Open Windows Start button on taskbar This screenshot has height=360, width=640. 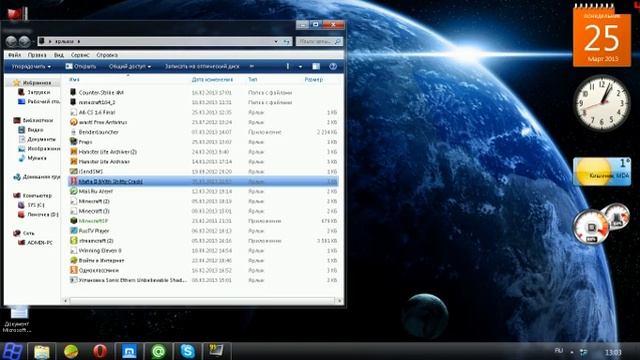[12, 351]
